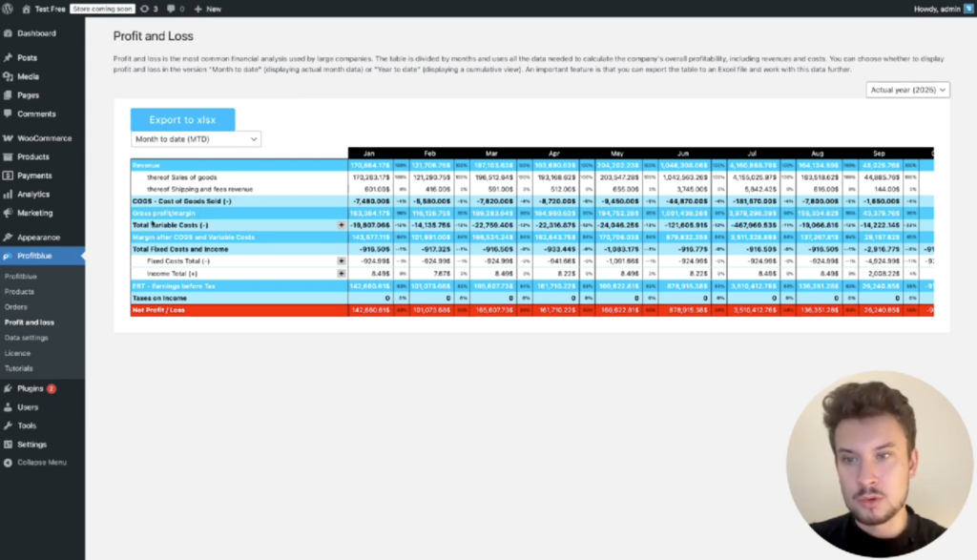
Task: Click the Export to xlsx button
Action: tap(182, 119)
